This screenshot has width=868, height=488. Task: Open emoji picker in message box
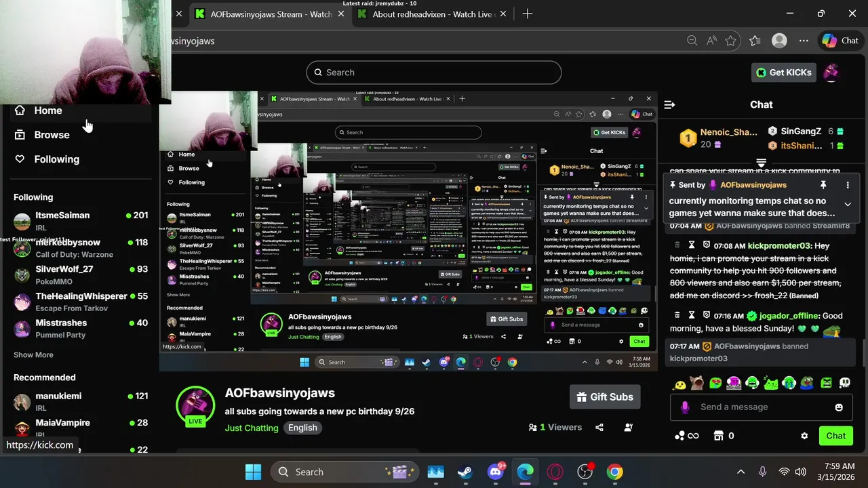coord(839,407)
